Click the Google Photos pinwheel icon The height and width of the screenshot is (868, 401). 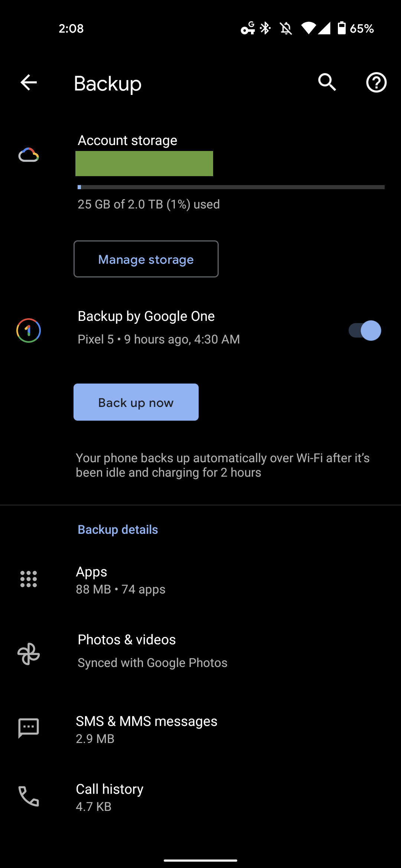point(28,652)
